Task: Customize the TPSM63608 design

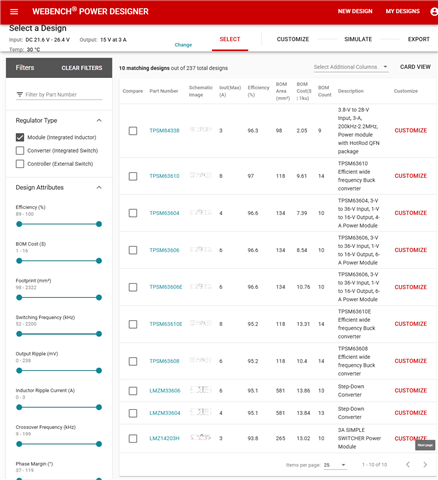Action: (411, 361)
